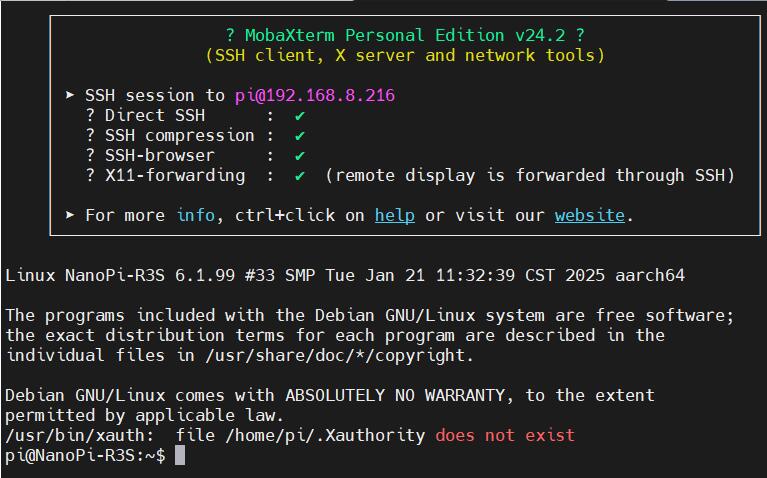
Task: Click the pi@NanoPi-R3S shell prompt
Action: coord(85,455)
